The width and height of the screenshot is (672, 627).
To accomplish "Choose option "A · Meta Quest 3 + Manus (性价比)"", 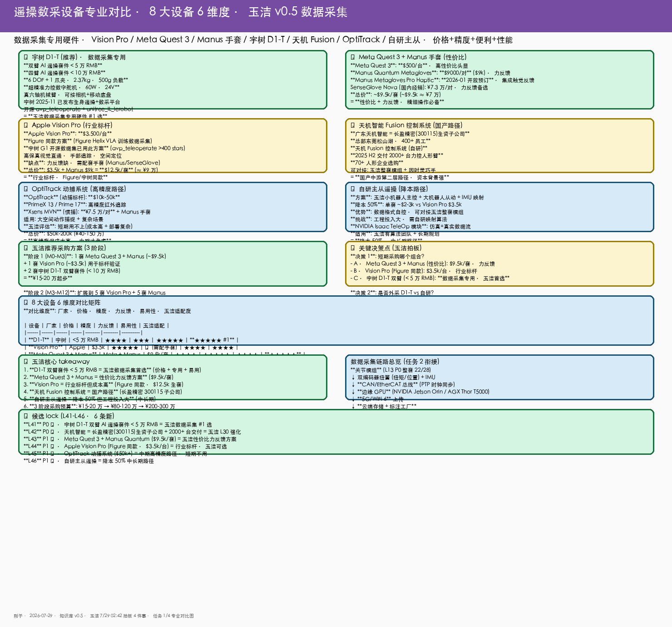I will (423, 264).
